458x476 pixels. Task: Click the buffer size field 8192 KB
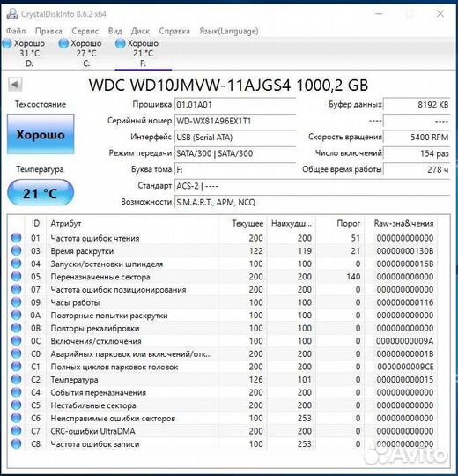point(417,105)
